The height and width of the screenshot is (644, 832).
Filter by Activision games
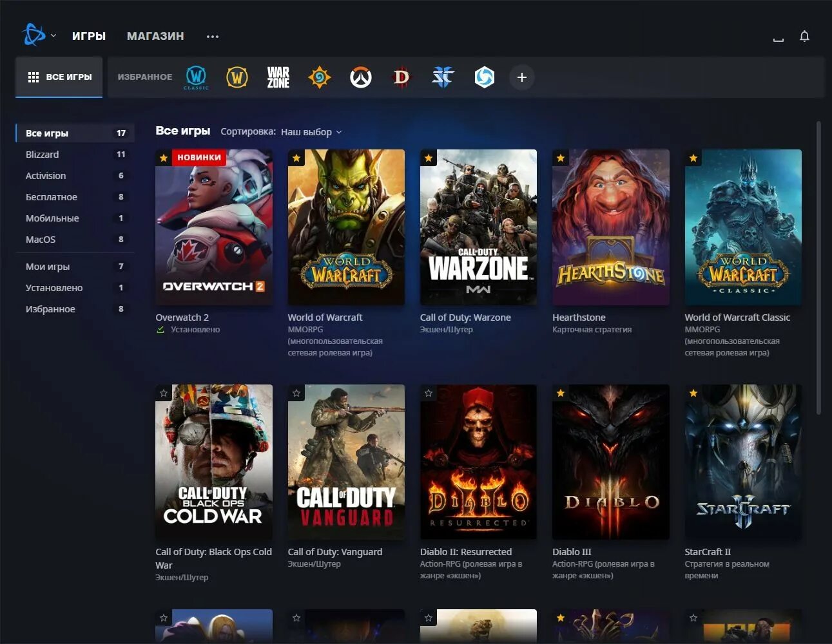click(x=75, y=176)
